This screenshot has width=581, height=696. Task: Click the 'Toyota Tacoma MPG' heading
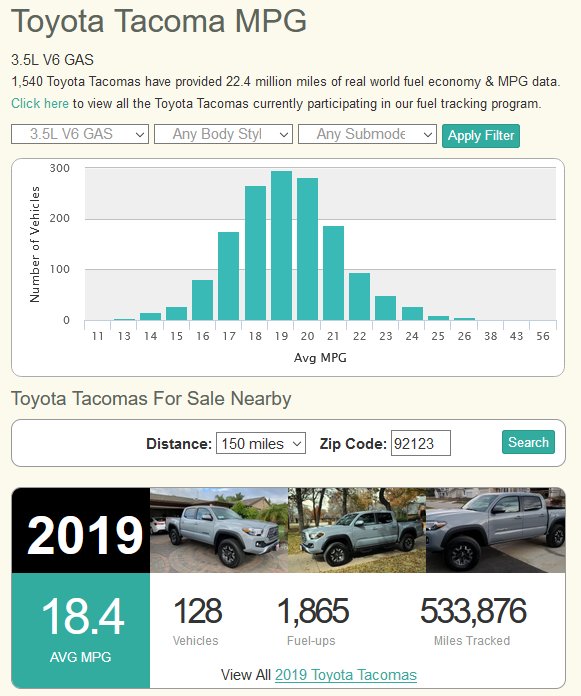click(159, 21)
